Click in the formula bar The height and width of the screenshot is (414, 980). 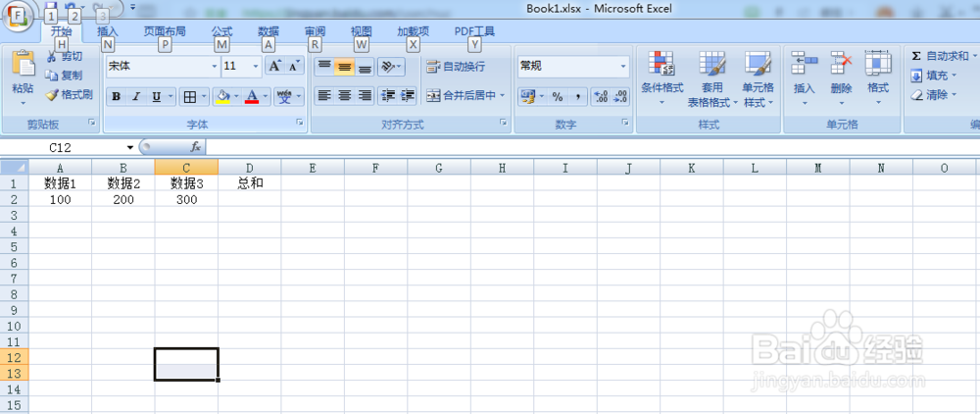point(593,147)
